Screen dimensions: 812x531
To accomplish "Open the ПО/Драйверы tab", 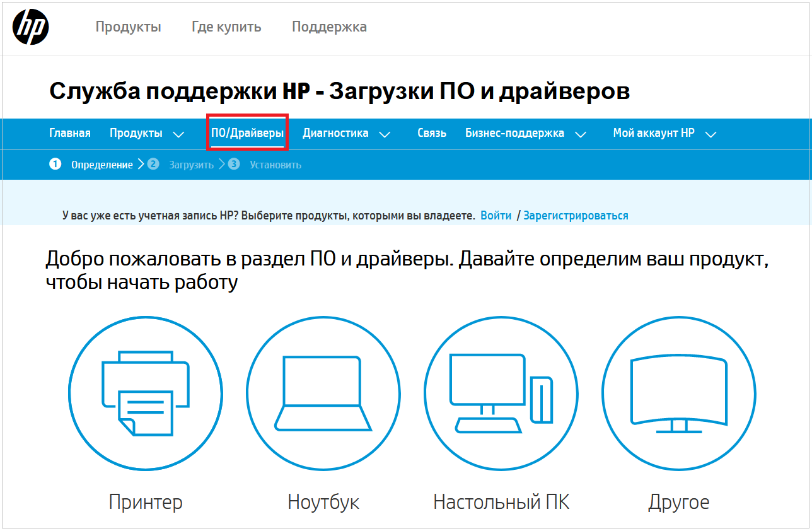I will [x=247, y=133].
